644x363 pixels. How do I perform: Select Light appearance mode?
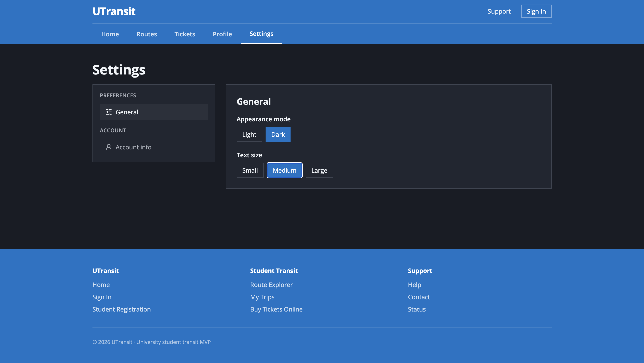(x=249, y=134)
